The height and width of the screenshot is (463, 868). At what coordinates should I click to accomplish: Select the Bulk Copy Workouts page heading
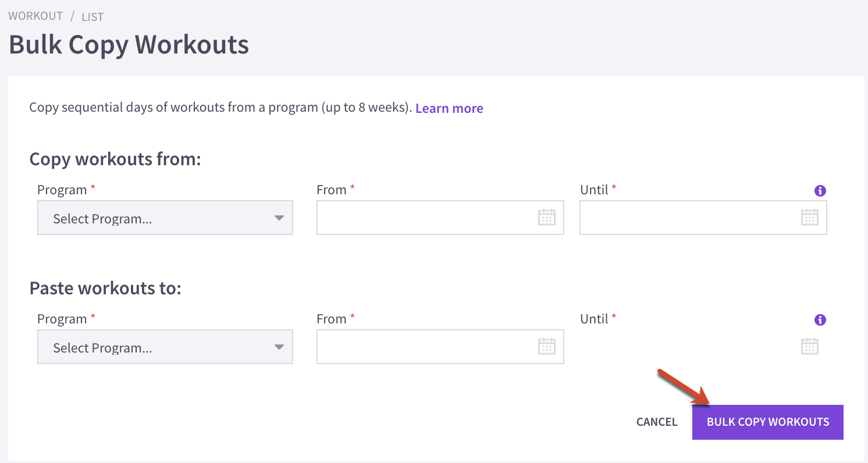tap(129, 45)
